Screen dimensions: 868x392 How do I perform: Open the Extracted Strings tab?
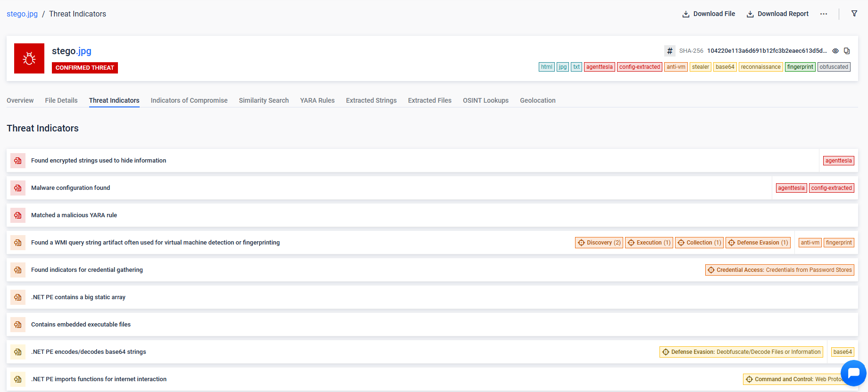click(371, 100)
